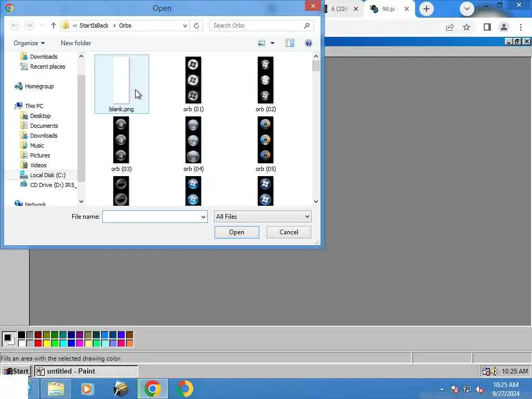Toggle Chrome side panel icon
This screenshot has width=532, height=399.
[487, 27]
